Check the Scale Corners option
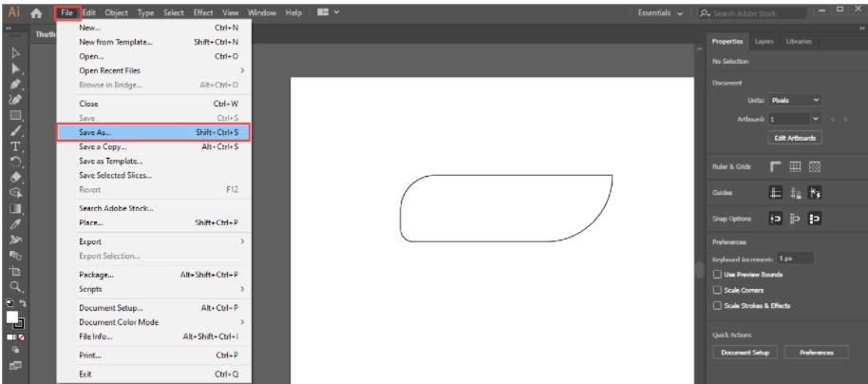Screen dimensions: 868x384 [x=717, y=290]
